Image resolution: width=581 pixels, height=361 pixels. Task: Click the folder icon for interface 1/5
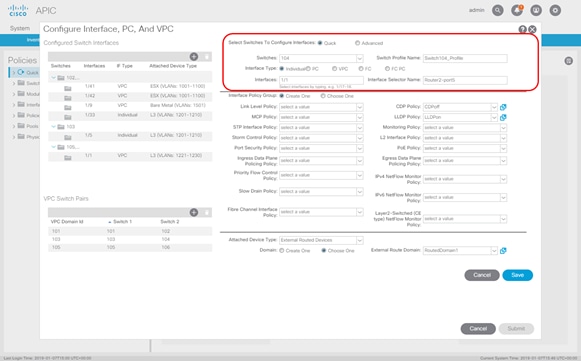point(68,137)
